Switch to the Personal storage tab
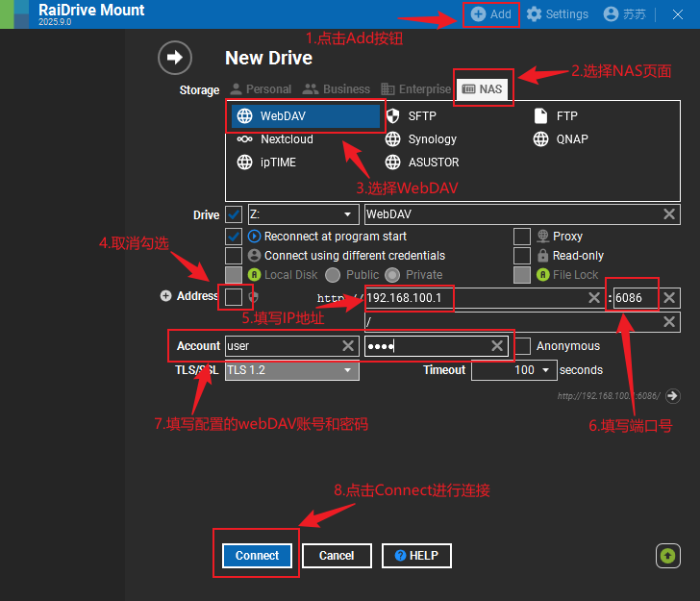 (262, 89)
